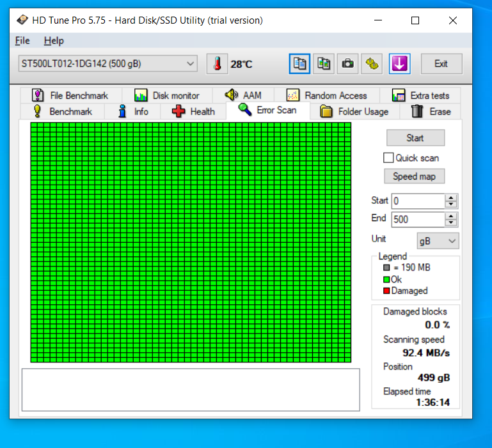Switch to the Benchmark tab
The width and height of the screenshot is (492, 448).
63,111
